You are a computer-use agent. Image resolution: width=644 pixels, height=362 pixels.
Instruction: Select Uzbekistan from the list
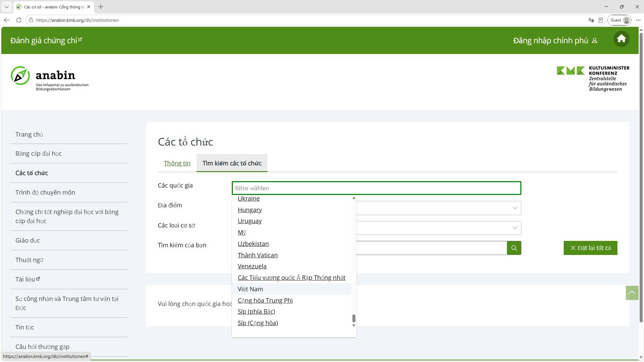click(253, 244)
